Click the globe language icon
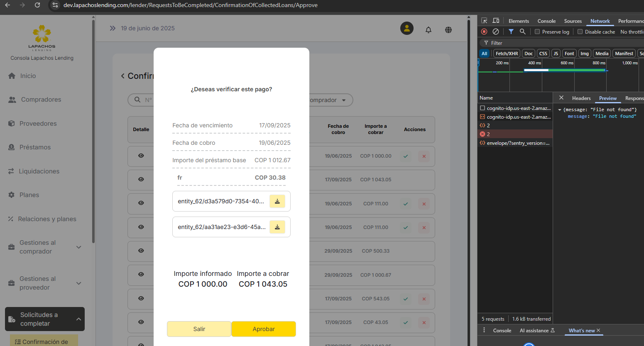The width and height of the screenshot is (644, 346). pos(448,30)
